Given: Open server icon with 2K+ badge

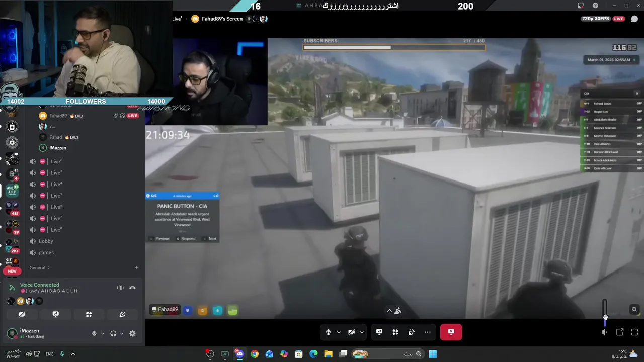Looking at the screenshot, I should coord(12,245).
